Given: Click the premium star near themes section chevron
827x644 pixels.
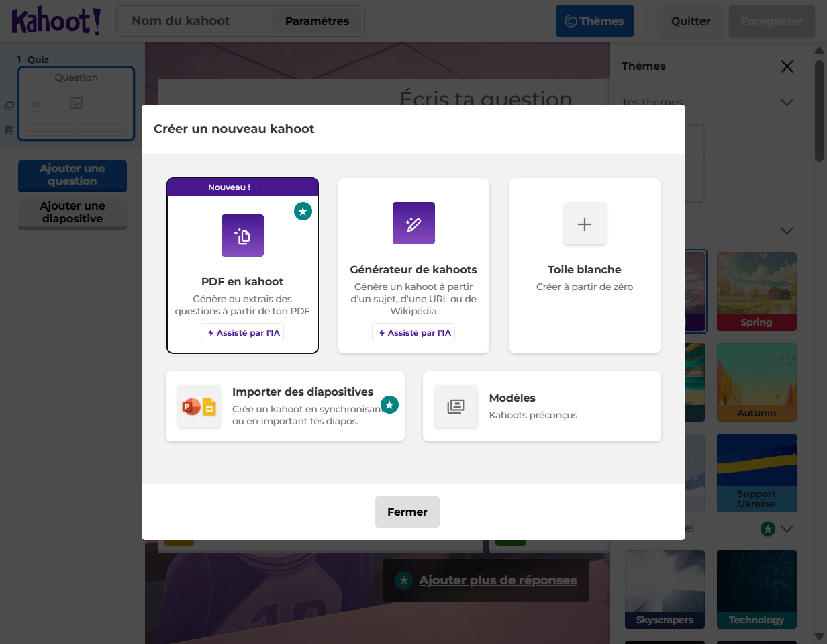Looking at the screenshot, I should (768, 529).
